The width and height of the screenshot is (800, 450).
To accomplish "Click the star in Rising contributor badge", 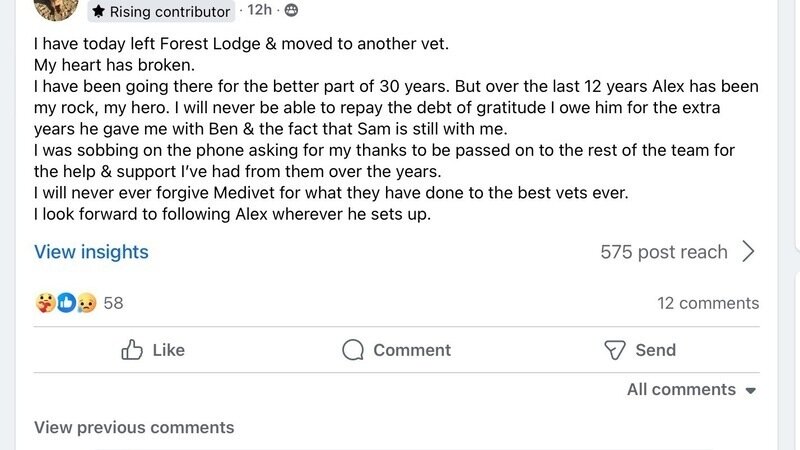I will coord(98,11).
